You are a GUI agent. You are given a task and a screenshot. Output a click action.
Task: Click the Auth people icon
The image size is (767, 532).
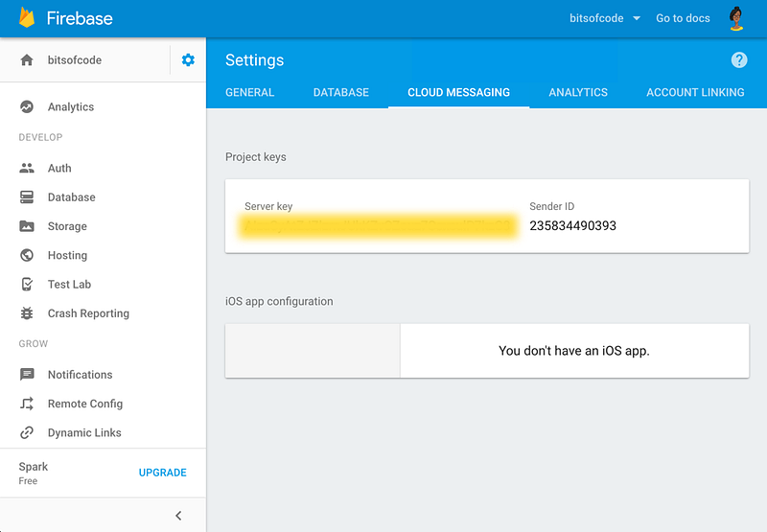pyautogui.click(x=27, y=168)
